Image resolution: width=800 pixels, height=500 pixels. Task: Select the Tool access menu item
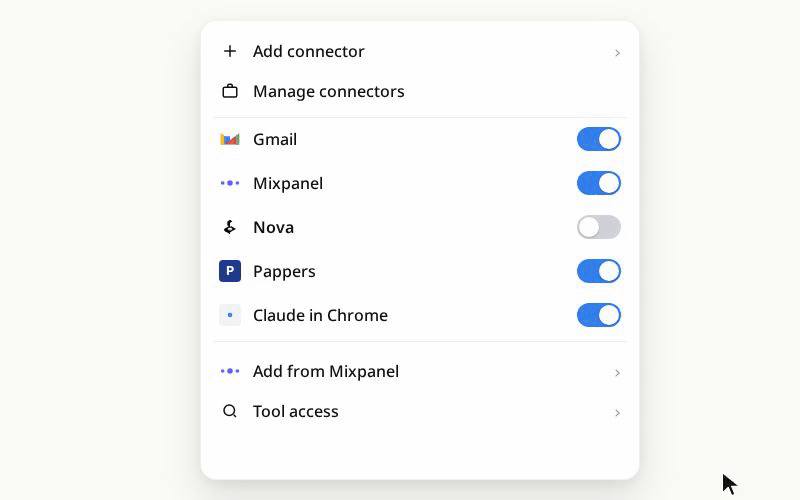[x=420, y=411]
